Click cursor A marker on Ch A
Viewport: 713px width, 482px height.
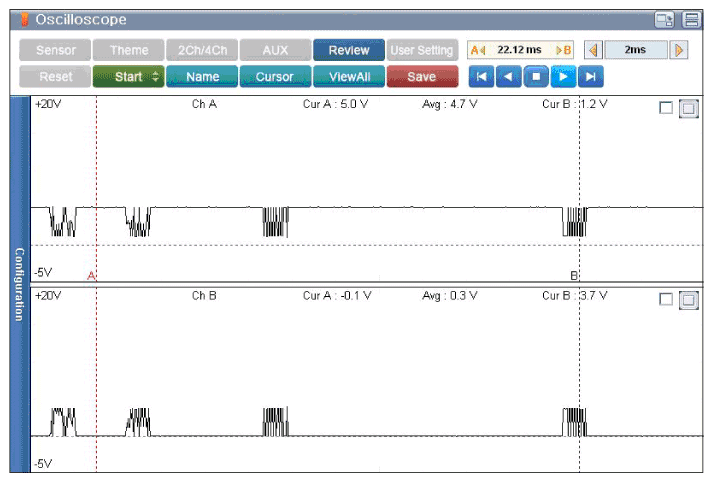[x=91, y=276]
